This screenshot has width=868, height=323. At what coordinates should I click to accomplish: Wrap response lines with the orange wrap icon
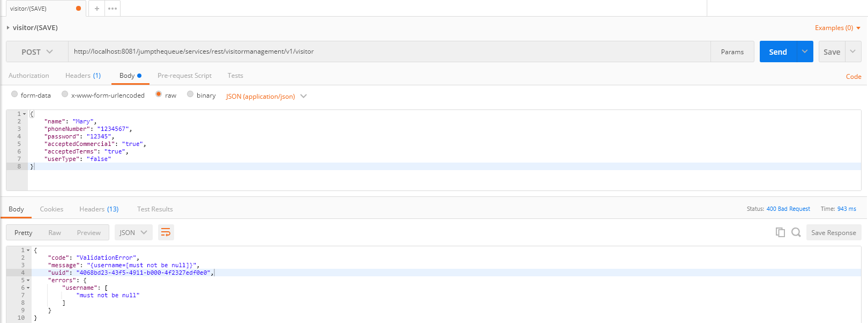[x=166, y=232]
